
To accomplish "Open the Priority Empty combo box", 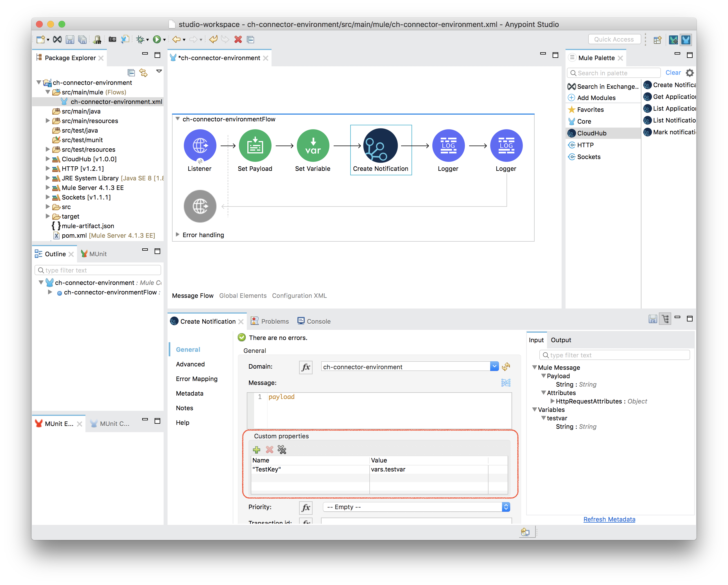I will [416, 507].
